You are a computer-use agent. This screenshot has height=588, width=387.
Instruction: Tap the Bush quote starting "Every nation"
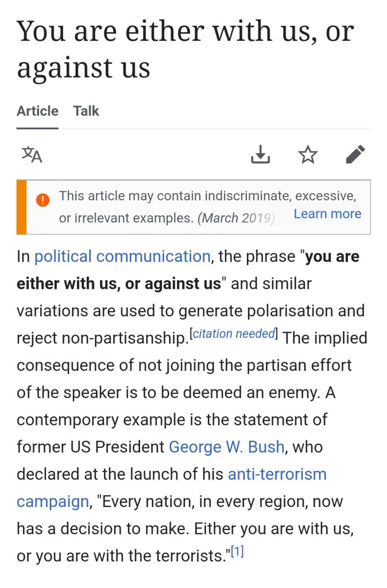218,529
